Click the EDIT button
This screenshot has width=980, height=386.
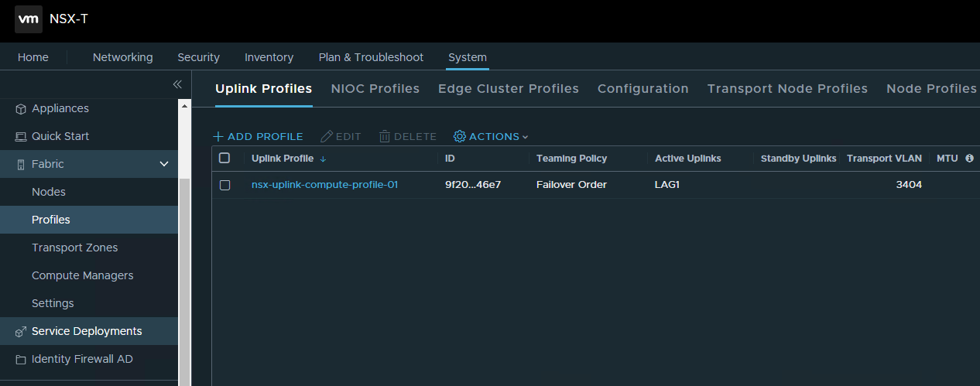point(341,136)
